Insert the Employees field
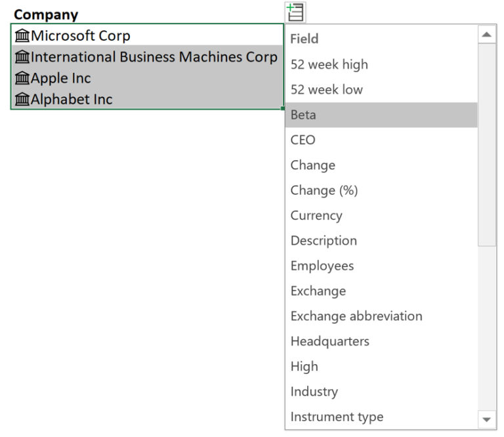The image size is (504, 437). point(322,266)
